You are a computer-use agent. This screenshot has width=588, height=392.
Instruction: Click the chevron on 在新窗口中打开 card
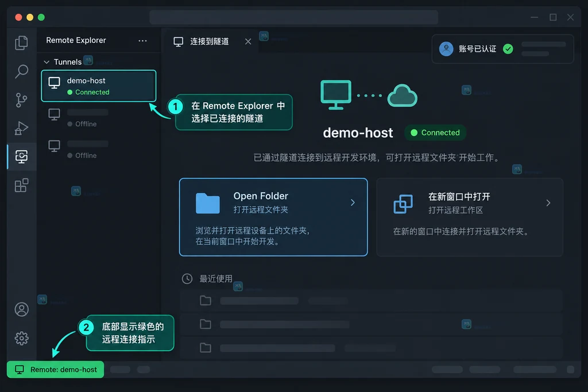click(x=548, y=203)
